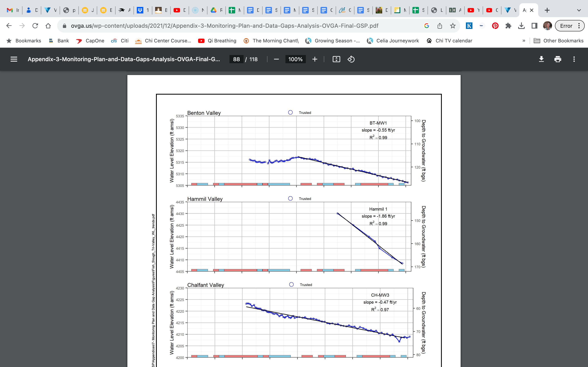Open the Pinterest extension icon
588x367 pixels.
click(x=495, y=26)
